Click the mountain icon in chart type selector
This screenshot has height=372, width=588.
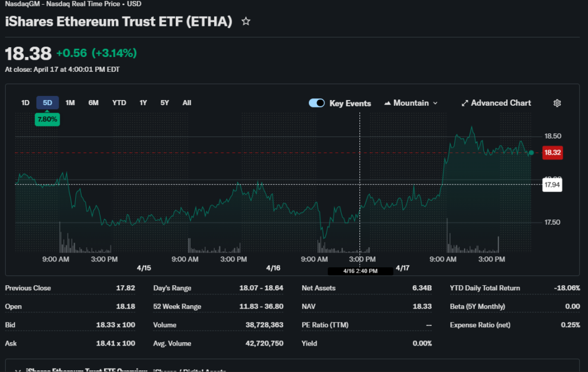(x=388, y=103)
